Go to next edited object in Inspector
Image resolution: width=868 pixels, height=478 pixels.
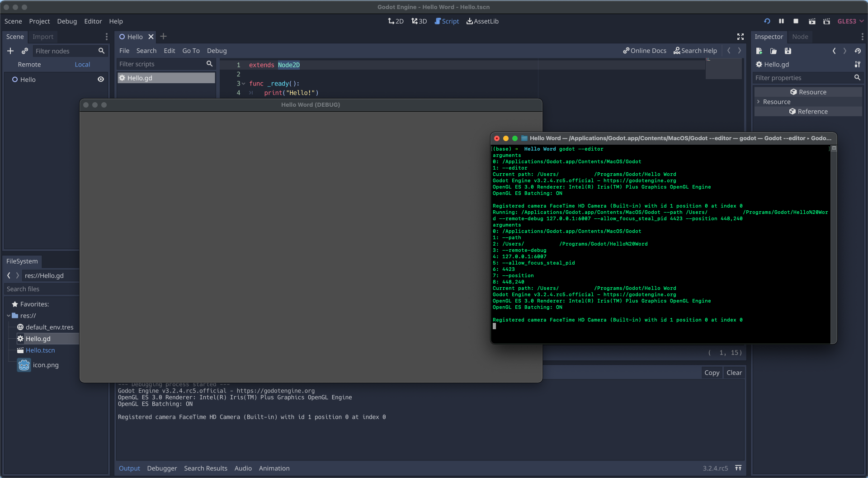[845, 51]
